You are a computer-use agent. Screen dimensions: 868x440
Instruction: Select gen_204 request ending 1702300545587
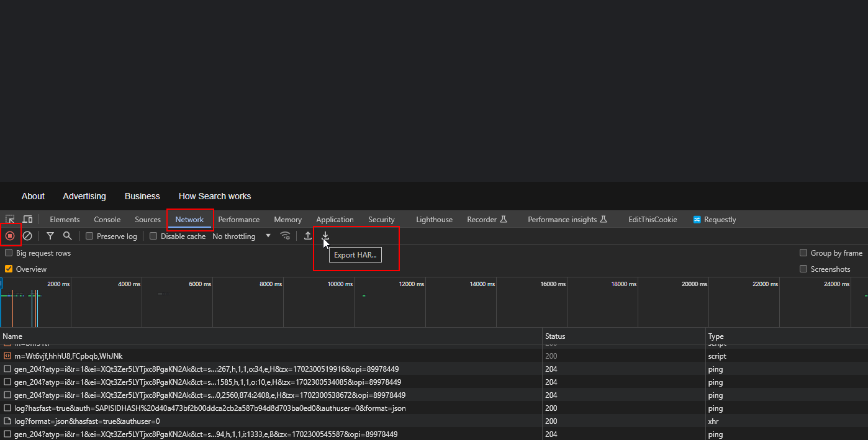click(x=206, y=434)
